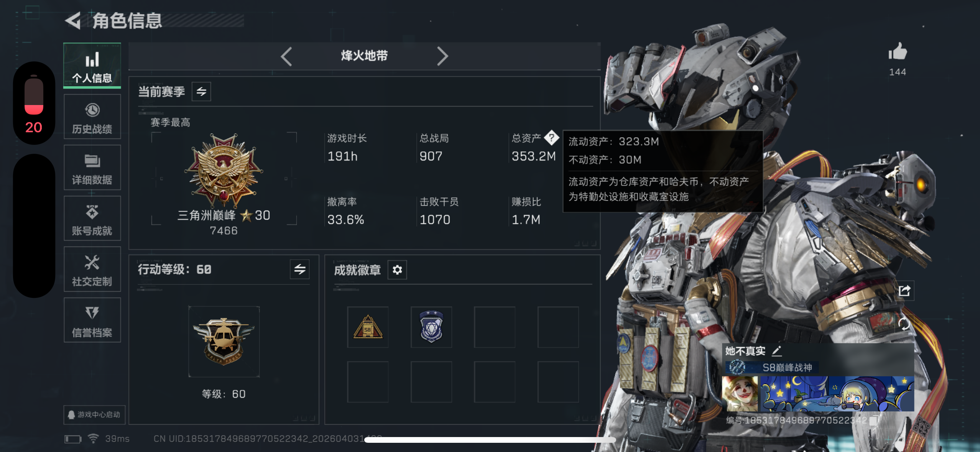Select the 账号成就 sidebar tab

92,219
